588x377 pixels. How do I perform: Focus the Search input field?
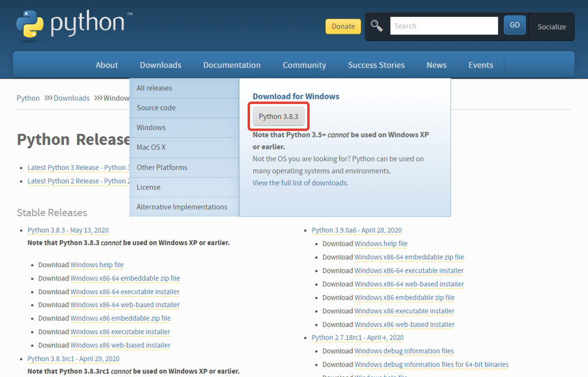[x=444, y=26]
